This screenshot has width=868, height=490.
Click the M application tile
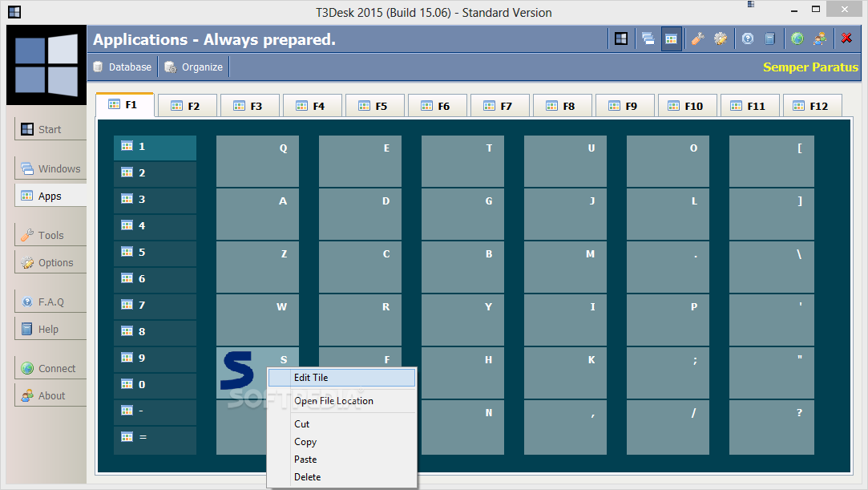click(x=565, y=267)
